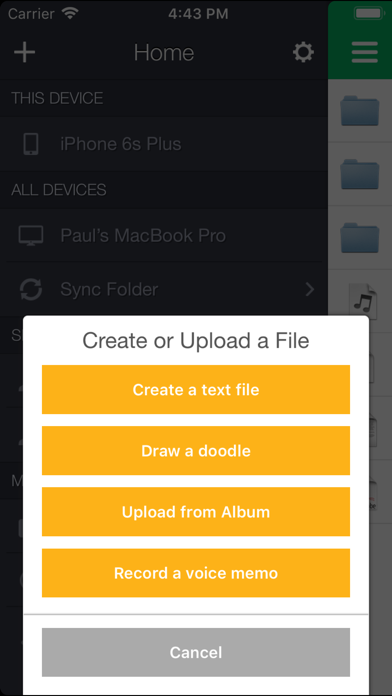The height and width of the screenshot is (696, 392).
Task: Open settings via the gear icon
Action: tap(303, 53)
